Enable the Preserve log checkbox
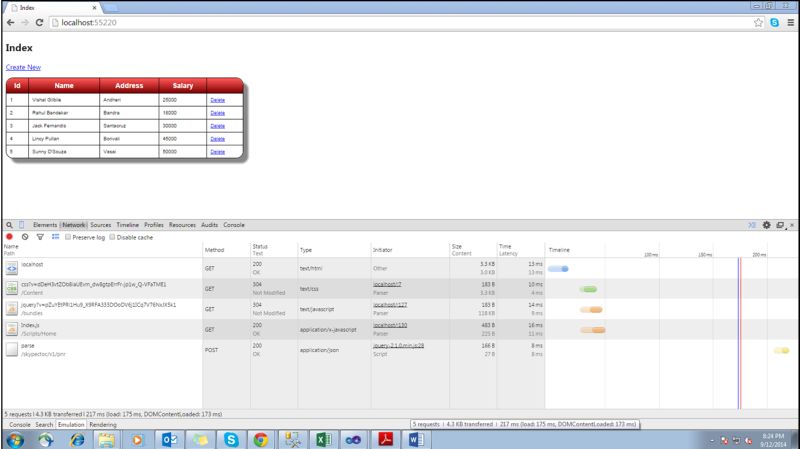The width and height of the screenshot is (800, 449). pyautogui.click(x=68, y=237)
